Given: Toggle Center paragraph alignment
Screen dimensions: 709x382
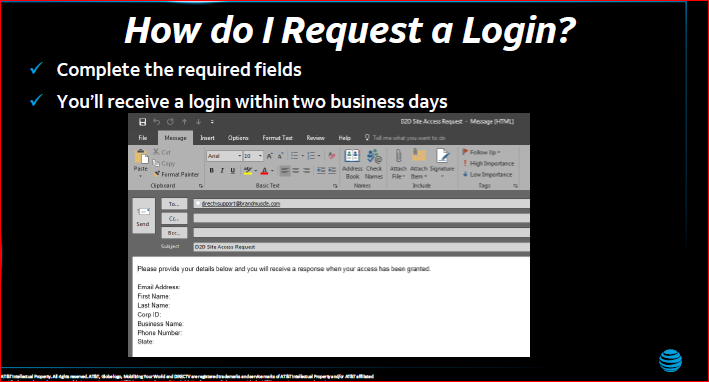Looking at the screenshot, I should (x=296, y=170).
